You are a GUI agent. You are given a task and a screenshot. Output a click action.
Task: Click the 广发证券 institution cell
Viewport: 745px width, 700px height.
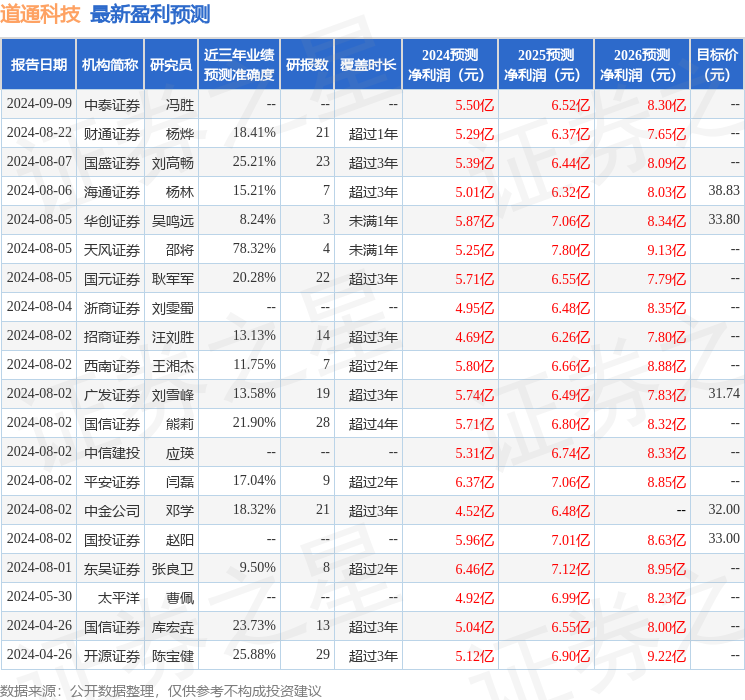112,395
